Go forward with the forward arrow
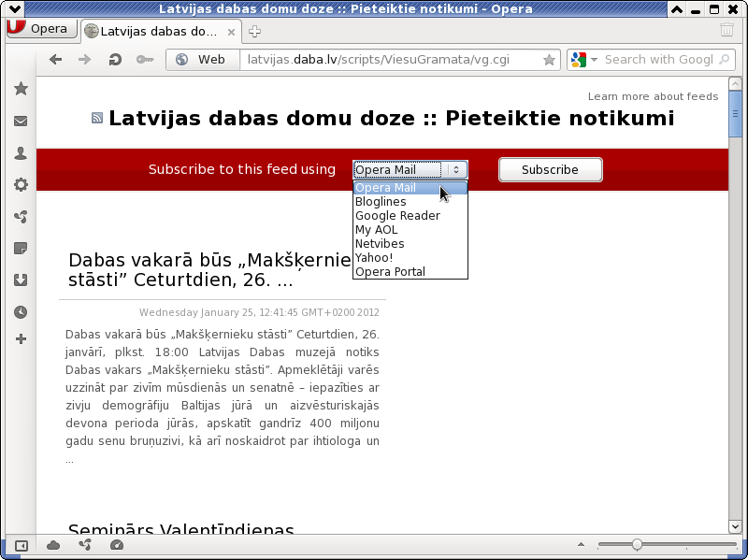Image resolution: width=748 pixels, height=560 pixels. (x=85, y=60)
